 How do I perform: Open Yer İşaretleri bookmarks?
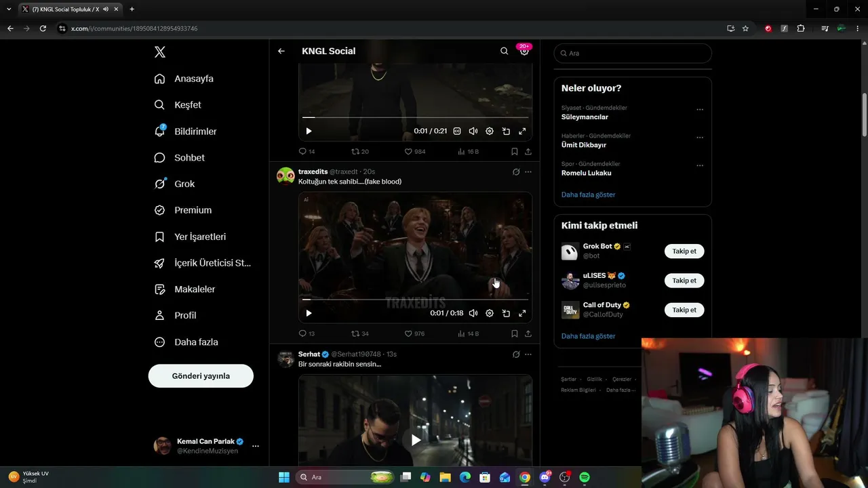(190, 237)
